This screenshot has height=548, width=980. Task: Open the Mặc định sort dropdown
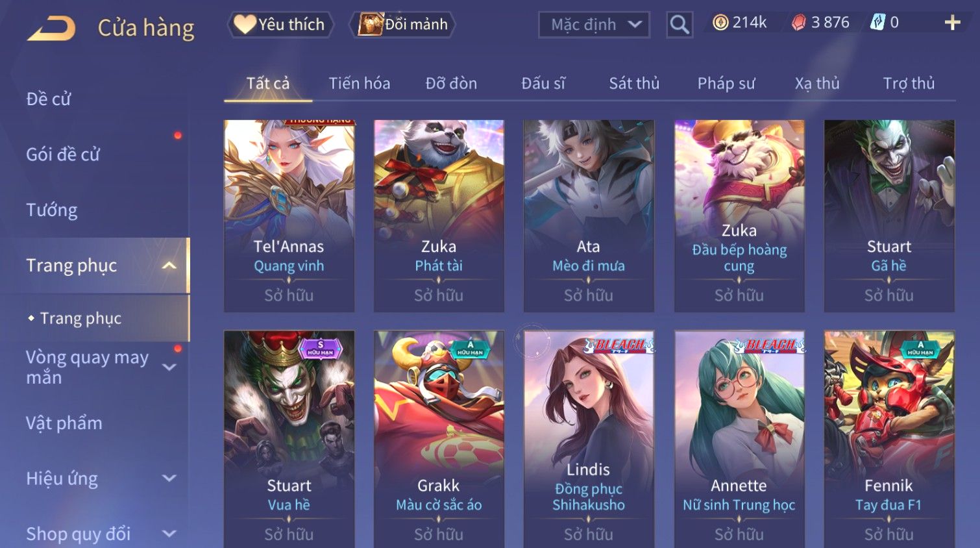pos(594,25)
